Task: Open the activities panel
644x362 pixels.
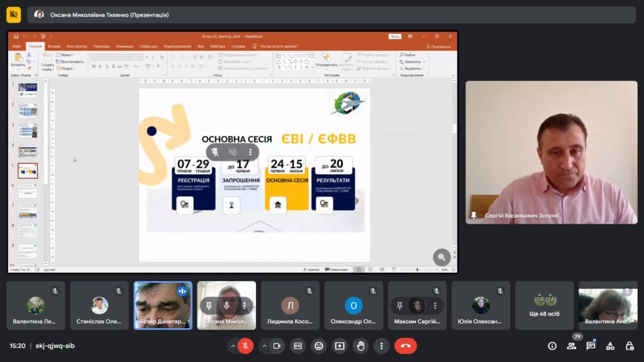Action: coord(610,346)
